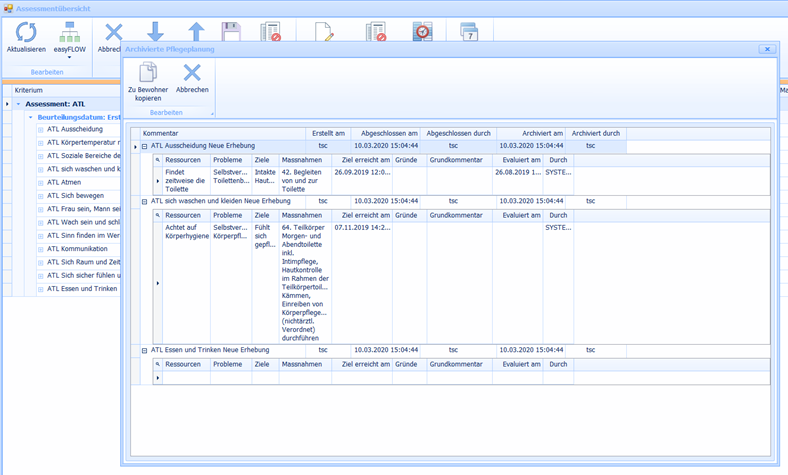Click the clock schedule toolbar icon
The image size is (788, 475).
coord(423,32)
